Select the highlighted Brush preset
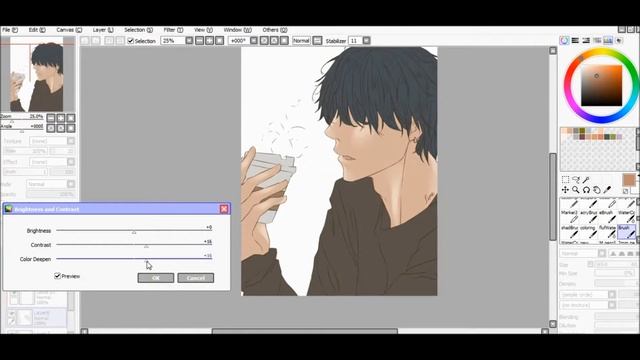640x360 pixels. 626,232
